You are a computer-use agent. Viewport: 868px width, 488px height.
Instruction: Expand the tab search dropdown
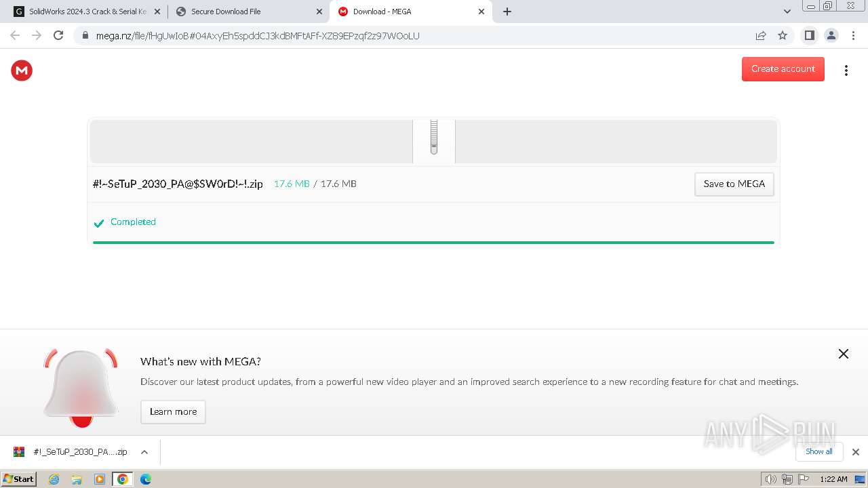coord(787,12)
